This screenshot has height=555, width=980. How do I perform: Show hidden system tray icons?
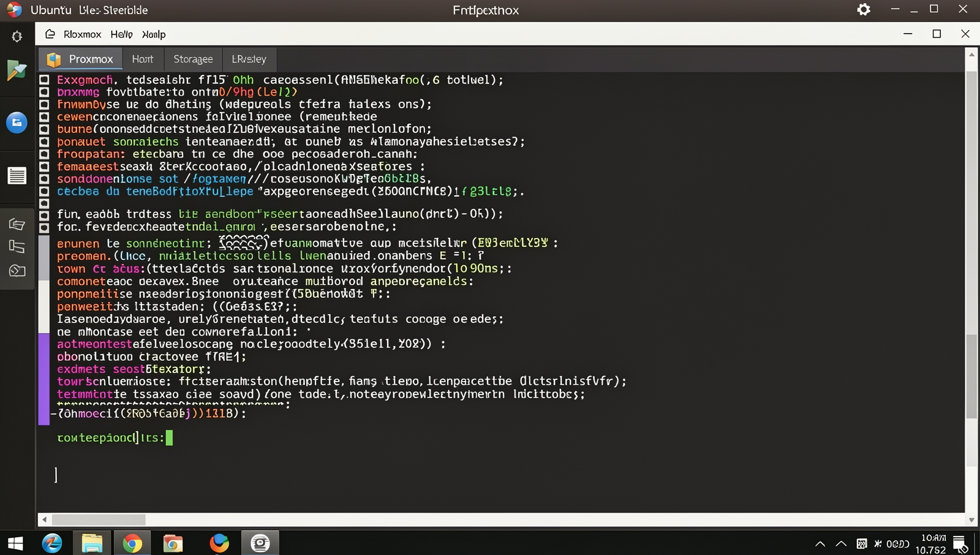[820, 544]
